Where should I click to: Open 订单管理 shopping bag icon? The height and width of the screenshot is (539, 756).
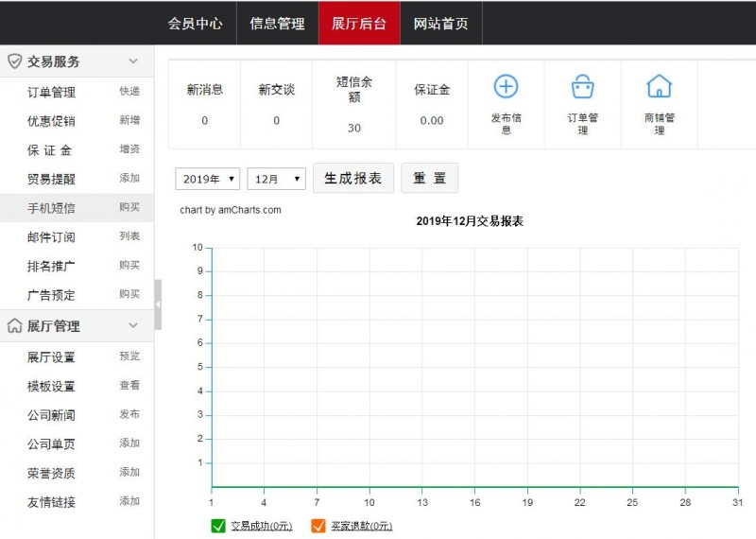[583, 87]
